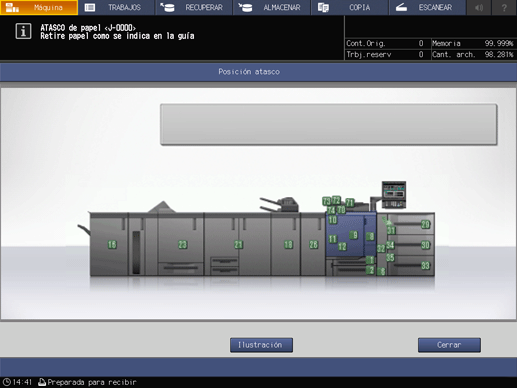Open the RECUPERAR tab

click(x=194, y=7)
